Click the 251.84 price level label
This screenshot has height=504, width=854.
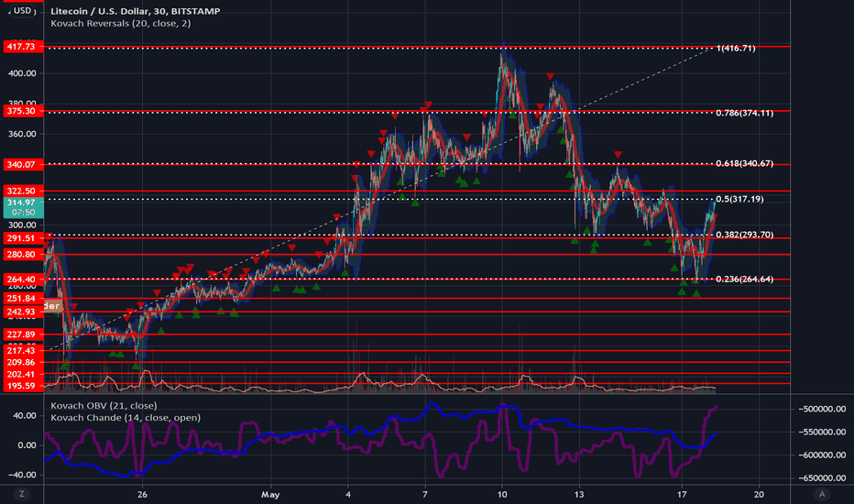22,299
